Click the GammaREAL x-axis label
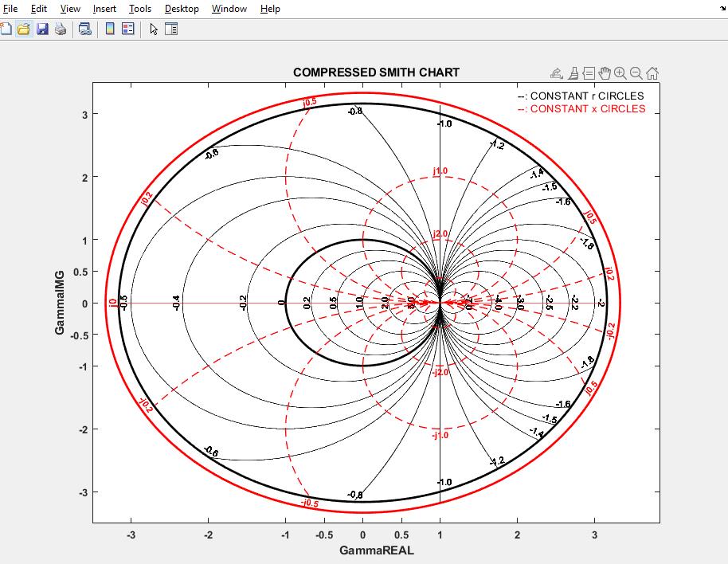Image resolution: width=728 pixels, height=564 pixels. point(376,550)
